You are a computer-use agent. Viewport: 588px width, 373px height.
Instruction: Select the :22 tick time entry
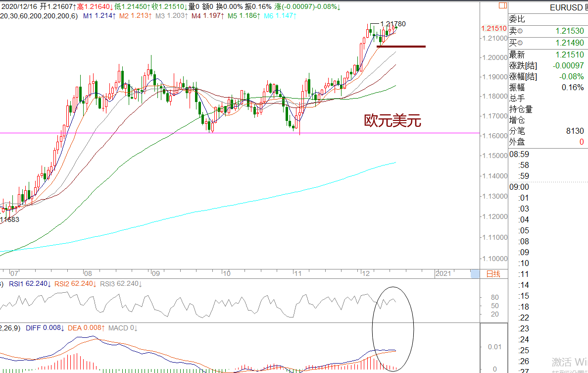point(524,318)
